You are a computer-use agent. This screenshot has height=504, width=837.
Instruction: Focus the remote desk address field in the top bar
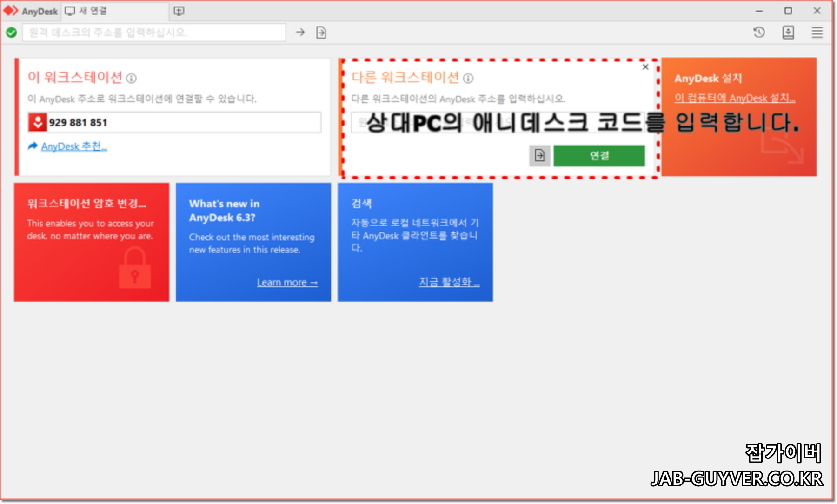(x=154, y=33)
